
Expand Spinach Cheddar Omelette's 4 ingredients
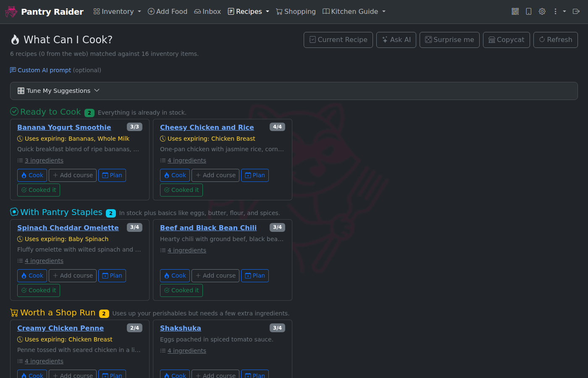point(44,261)
